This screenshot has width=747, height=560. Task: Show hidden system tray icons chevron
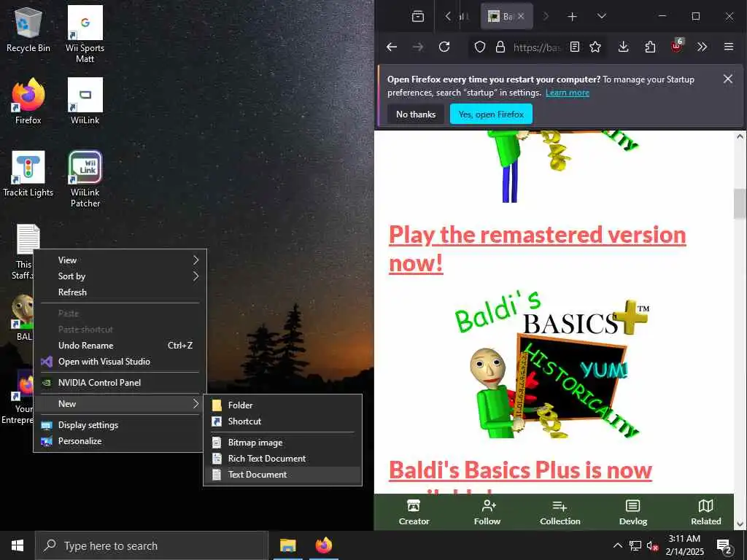(617, 545)
